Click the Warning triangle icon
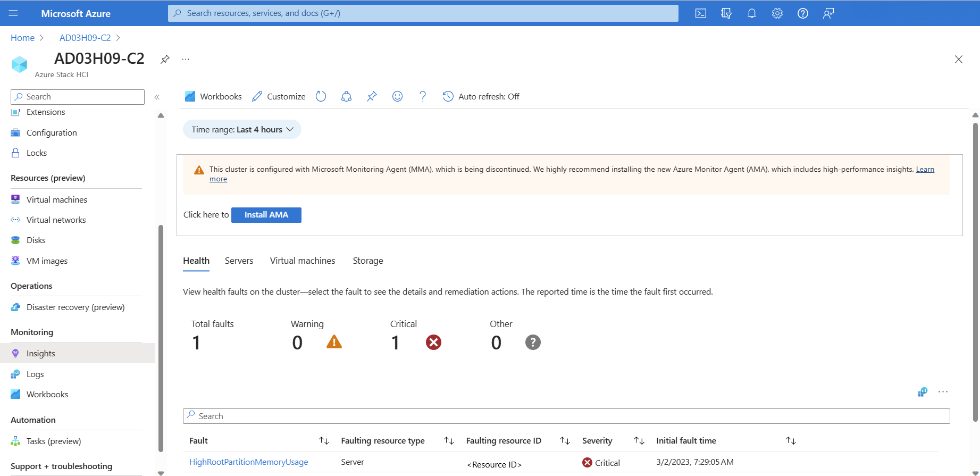Image resolution: width=980 pixels, height=476 pixels. (x=334, y=342)
